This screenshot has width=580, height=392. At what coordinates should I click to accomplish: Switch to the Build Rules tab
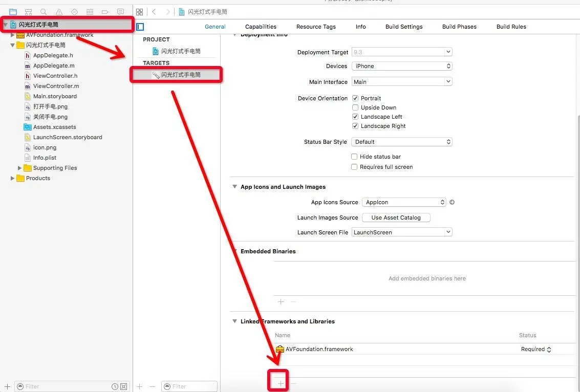511,27
